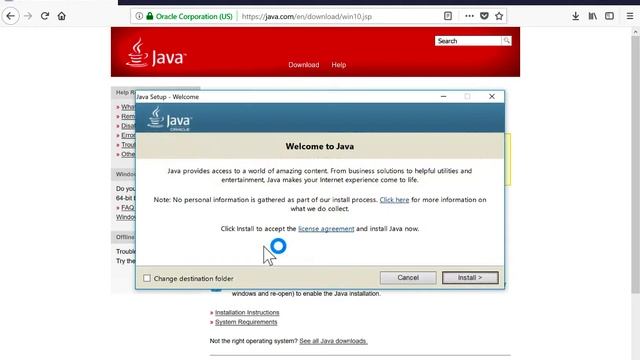Open the license agreement link

click(x=326, y=229)
